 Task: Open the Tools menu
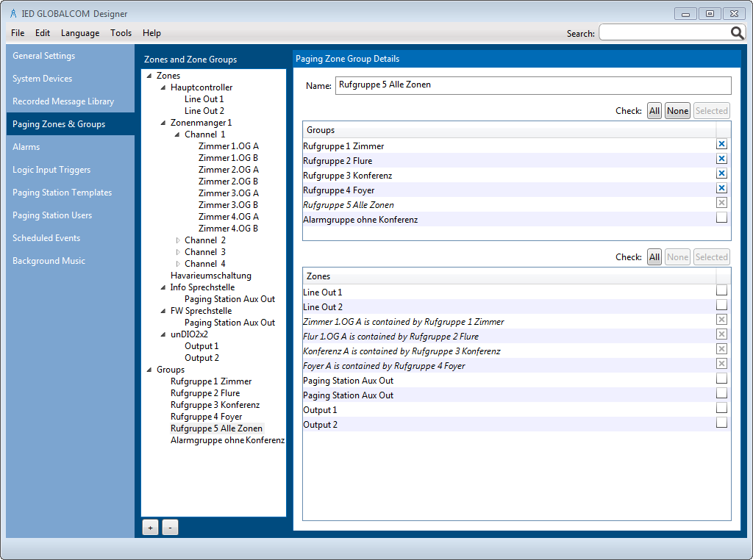click(121, 33)
